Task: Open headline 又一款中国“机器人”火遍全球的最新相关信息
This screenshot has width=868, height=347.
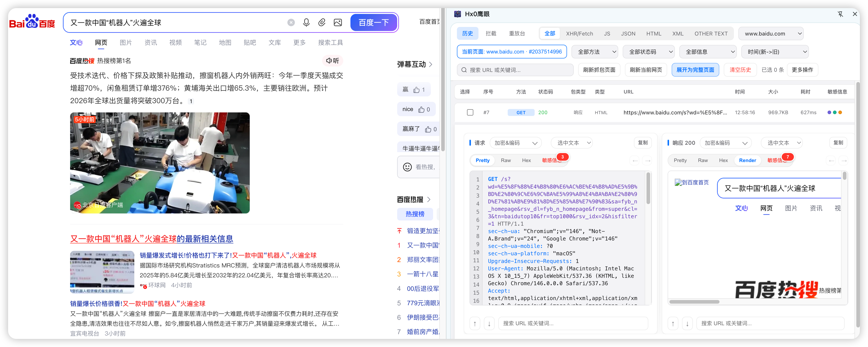Action: [152, 239]
